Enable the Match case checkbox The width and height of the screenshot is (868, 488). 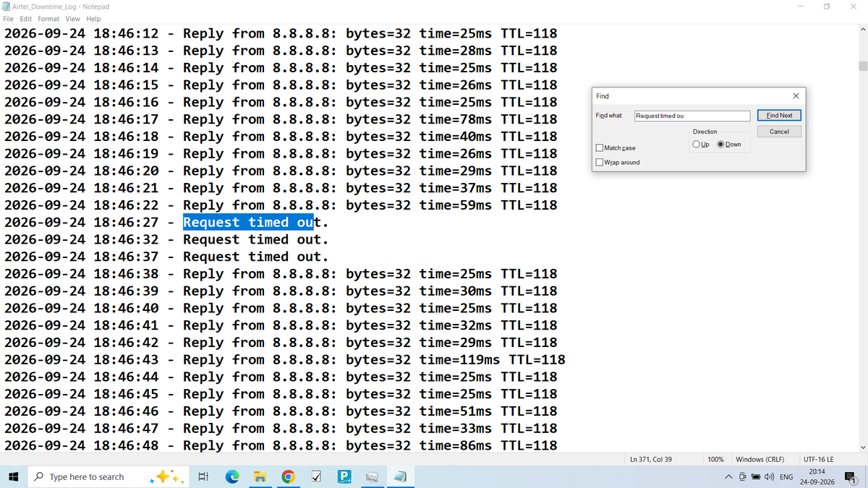point(600,148)
